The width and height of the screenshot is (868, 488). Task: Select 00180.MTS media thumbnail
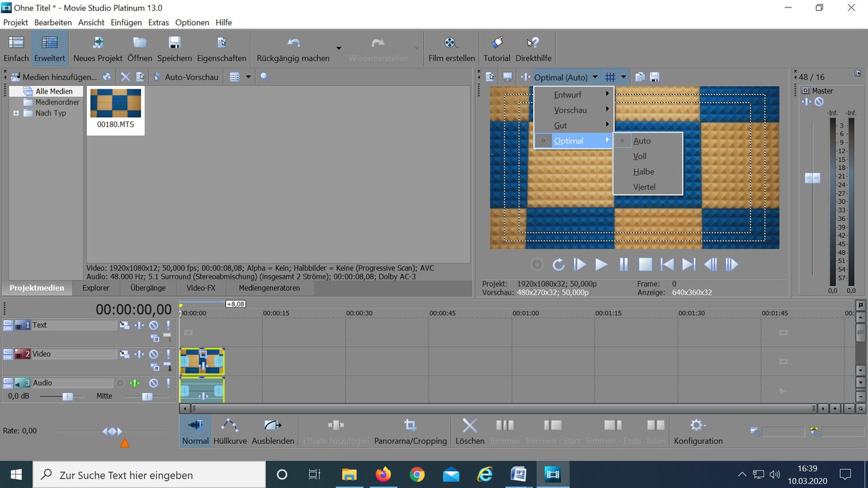point(115,110)
